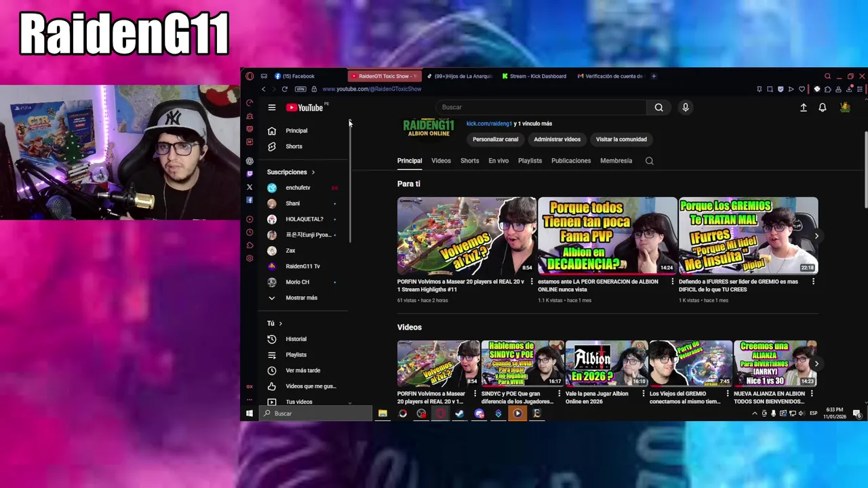This screenshot has height=488, width=868.
Task: Open Discord icon on taskbar
Action: click(x=479, y=413)
